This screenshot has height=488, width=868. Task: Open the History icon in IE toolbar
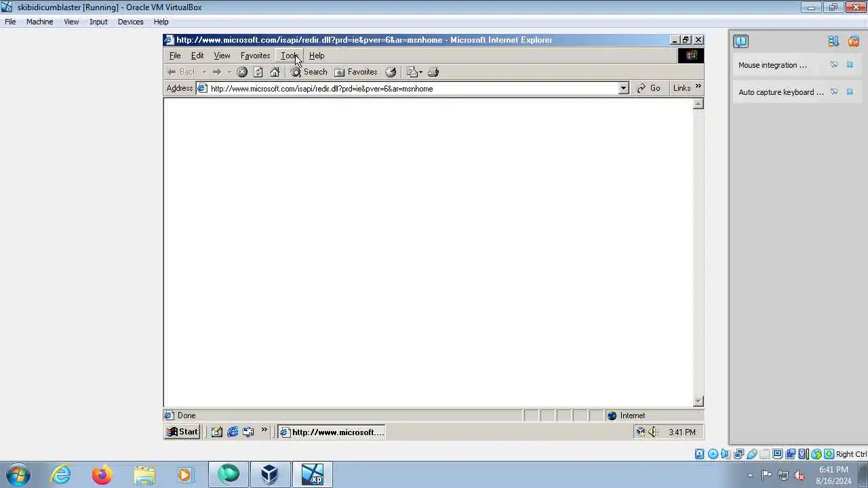pyautogui.click(x=391, y=72)
